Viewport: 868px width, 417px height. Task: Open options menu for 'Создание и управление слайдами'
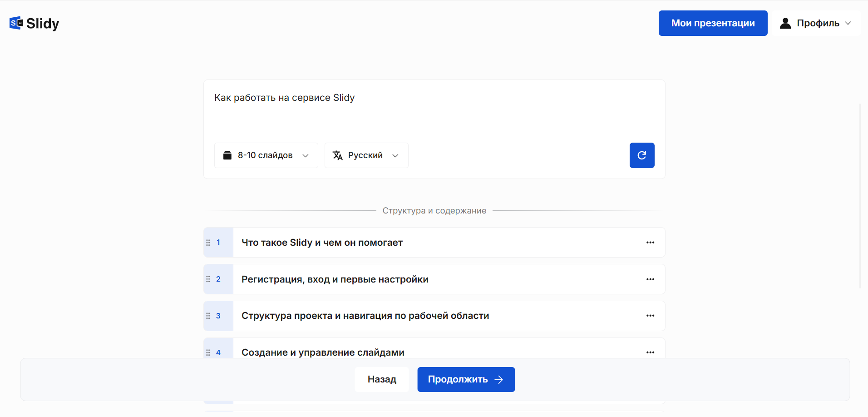650,352
